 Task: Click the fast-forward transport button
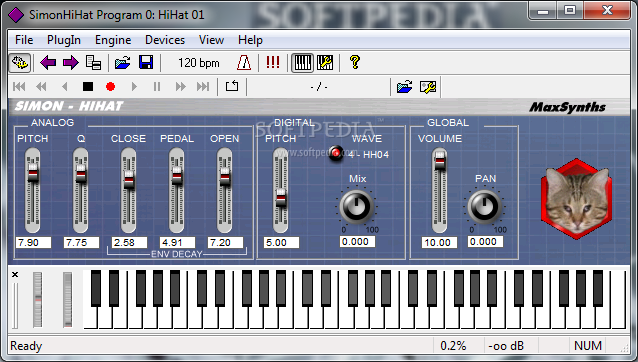(181, 86)
